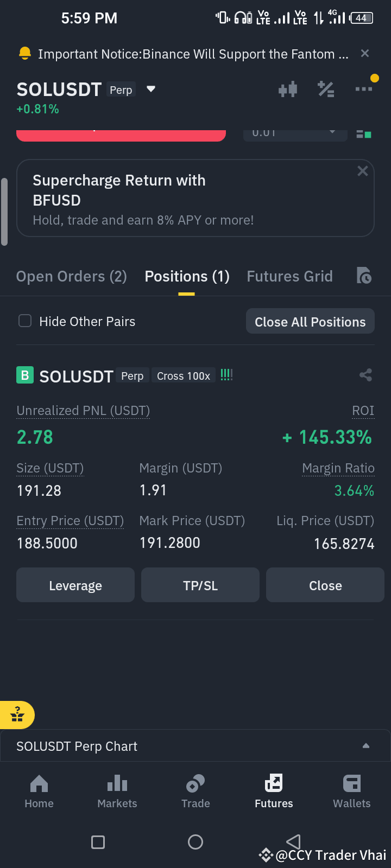Open the futures calculator icon
The image size is (391, 868).
tap(326, 89)
